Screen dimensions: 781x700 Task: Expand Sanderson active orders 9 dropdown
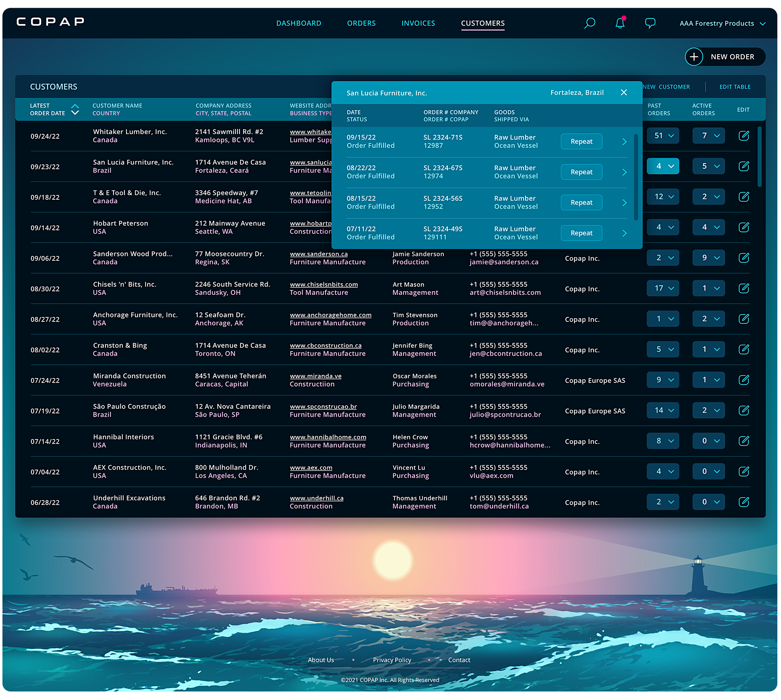pyautogui.click(x=709, y=258)
